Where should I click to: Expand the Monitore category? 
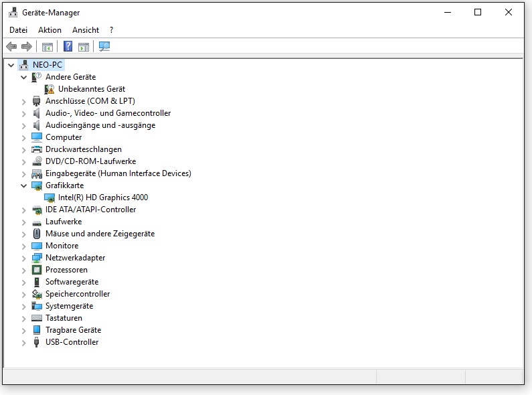23,246
